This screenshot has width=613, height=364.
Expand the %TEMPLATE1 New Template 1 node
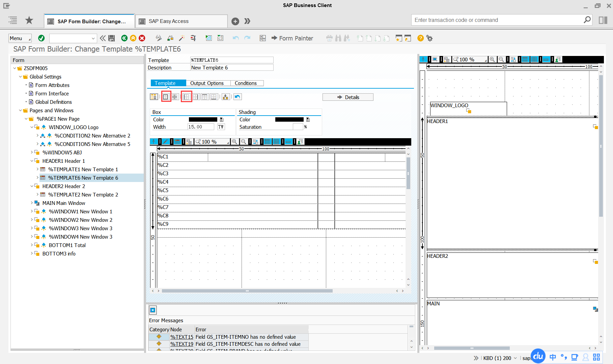tap(37, 169)
